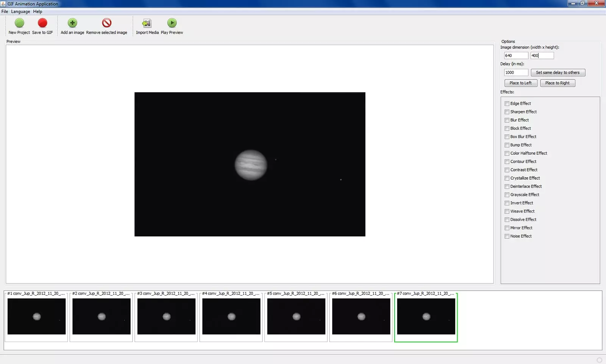
Task: Open the File menu
Action: 5,12
